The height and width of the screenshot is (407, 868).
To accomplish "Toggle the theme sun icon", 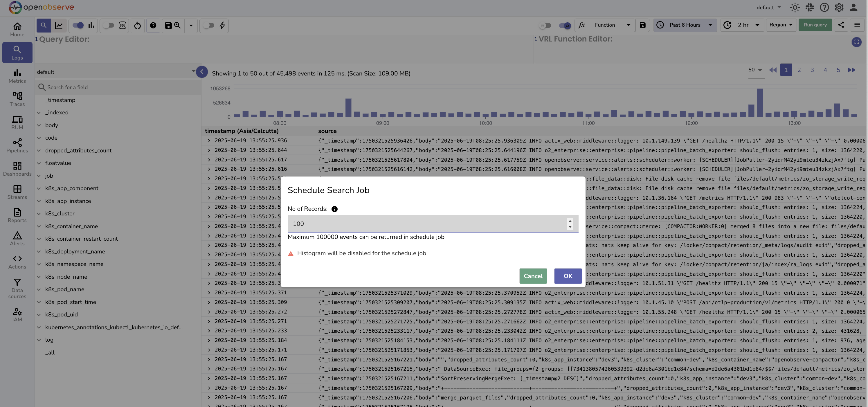I will 795,8.
